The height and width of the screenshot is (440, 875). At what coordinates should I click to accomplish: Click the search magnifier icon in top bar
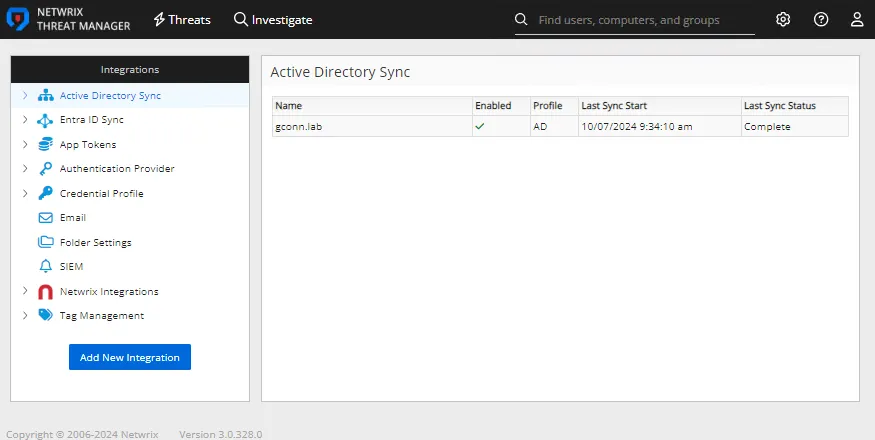click(x=521, y=20)
